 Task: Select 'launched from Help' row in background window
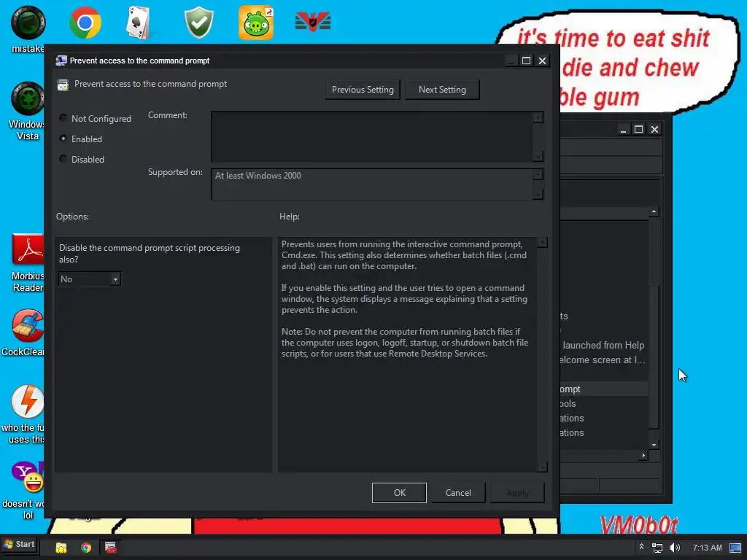click(x=604, y=345)
